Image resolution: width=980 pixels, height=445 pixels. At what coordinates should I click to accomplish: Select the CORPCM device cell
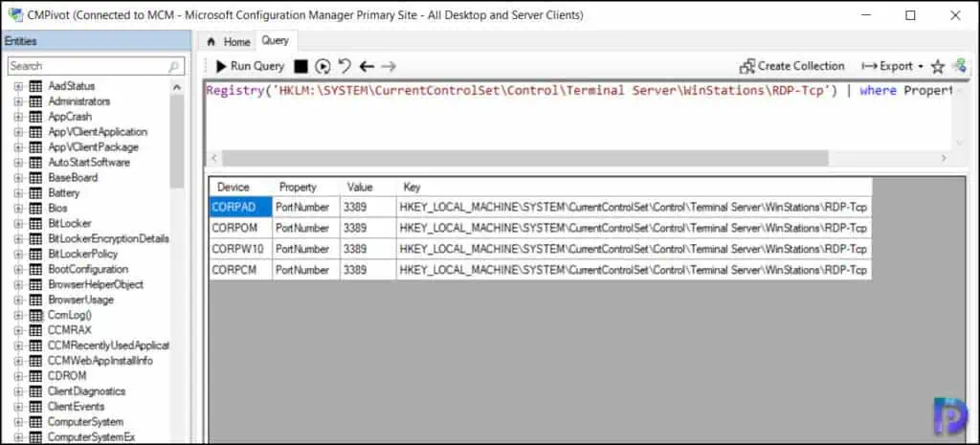click(x=240, y=270)
